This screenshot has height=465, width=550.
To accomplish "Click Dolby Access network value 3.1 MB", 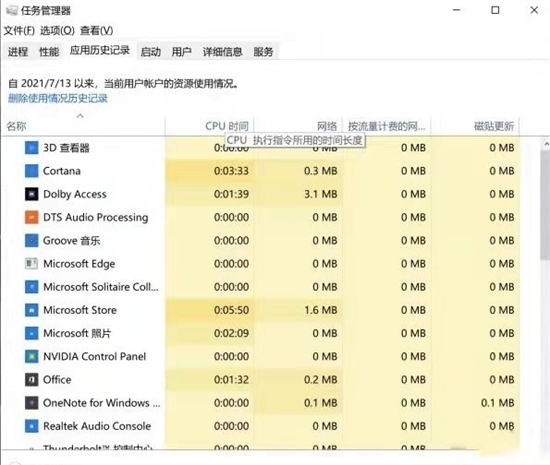I will coord(321,194).
